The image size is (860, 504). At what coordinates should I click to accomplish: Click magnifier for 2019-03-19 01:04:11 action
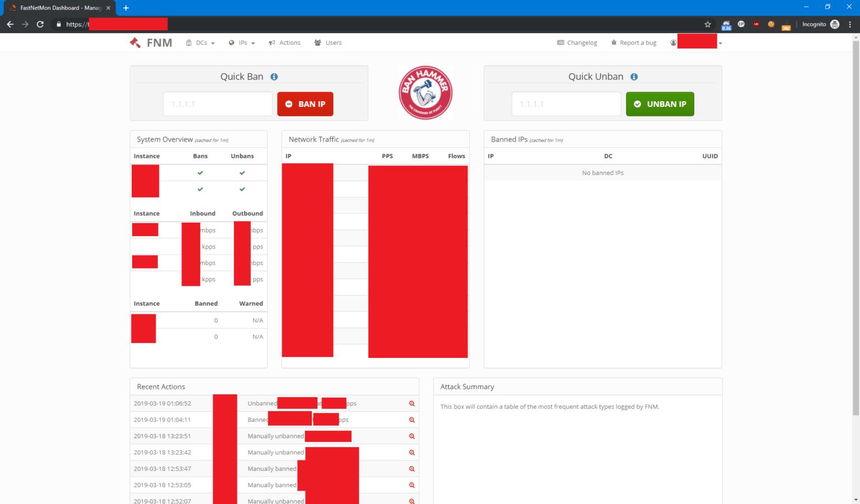click(412, 420)
